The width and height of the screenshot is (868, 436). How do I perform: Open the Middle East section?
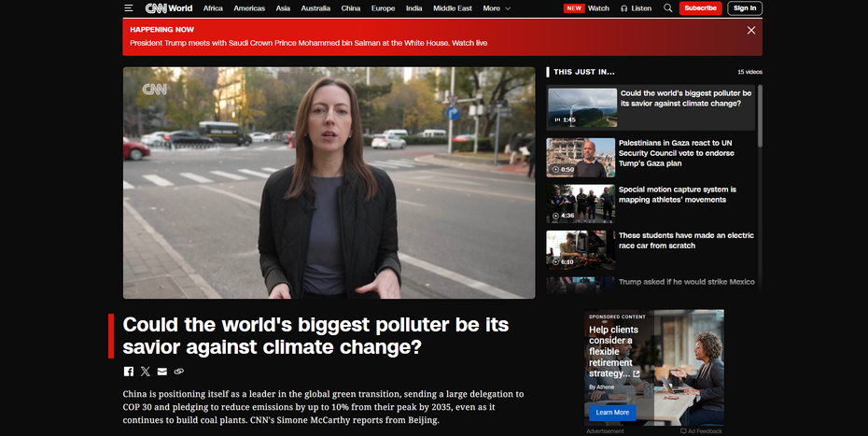click(x=452, y=8)
